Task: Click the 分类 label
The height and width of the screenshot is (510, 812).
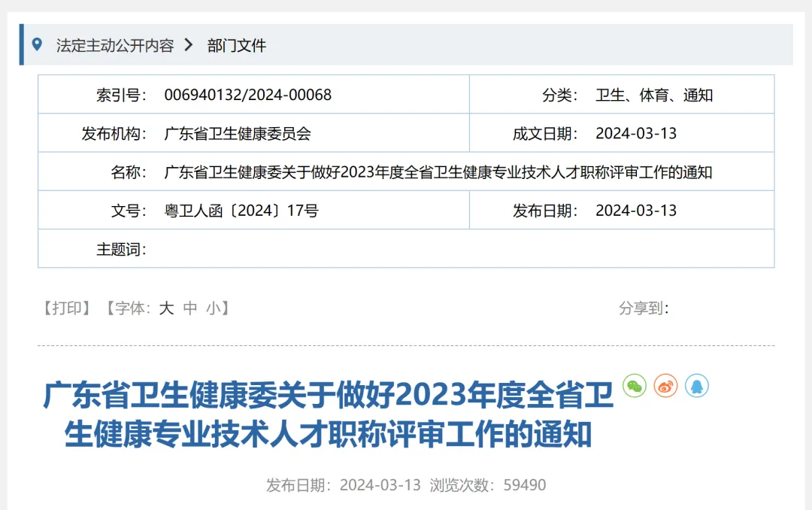Action: (560, 96)
